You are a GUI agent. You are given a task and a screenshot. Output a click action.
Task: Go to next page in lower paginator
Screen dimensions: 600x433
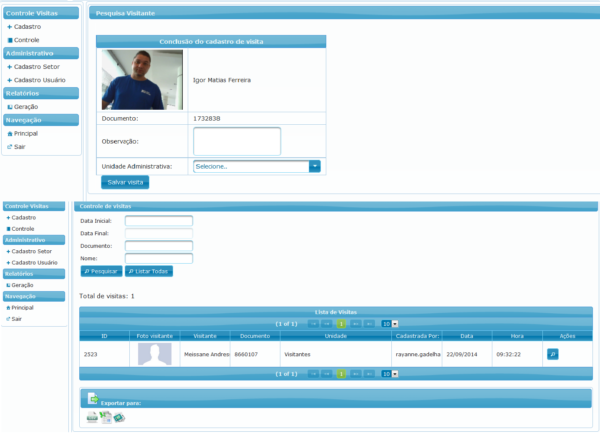click(x=355, y=374)
